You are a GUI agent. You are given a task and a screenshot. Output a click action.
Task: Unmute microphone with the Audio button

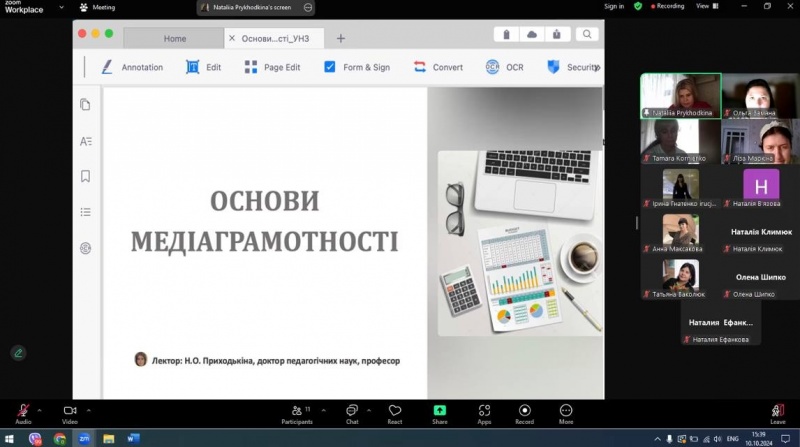[23, 412]
